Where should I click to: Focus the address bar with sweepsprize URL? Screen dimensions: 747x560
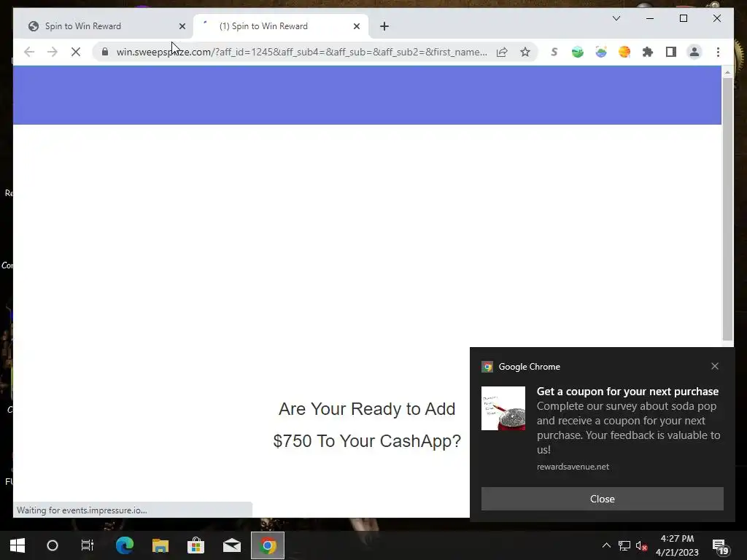(301, 52)
